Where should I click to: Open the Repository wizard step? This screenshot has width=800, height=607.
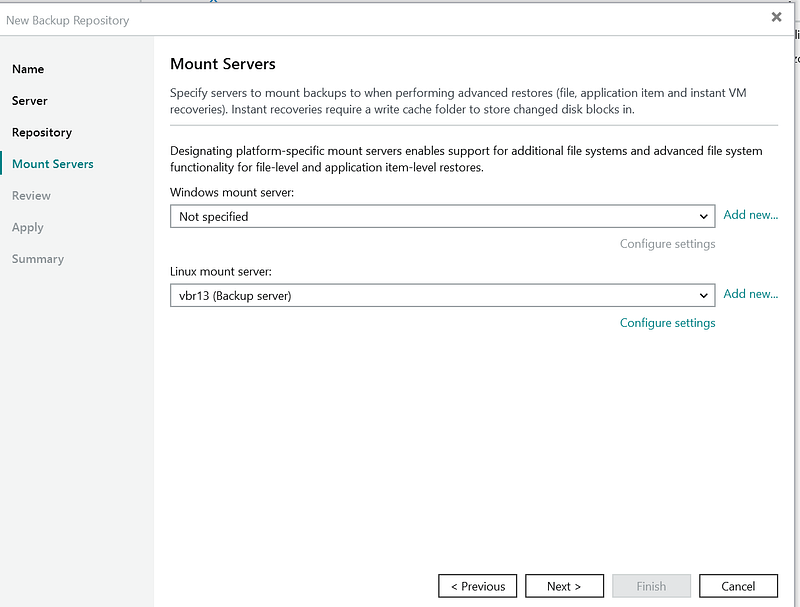pyautogui.click(x=42, y=132)
